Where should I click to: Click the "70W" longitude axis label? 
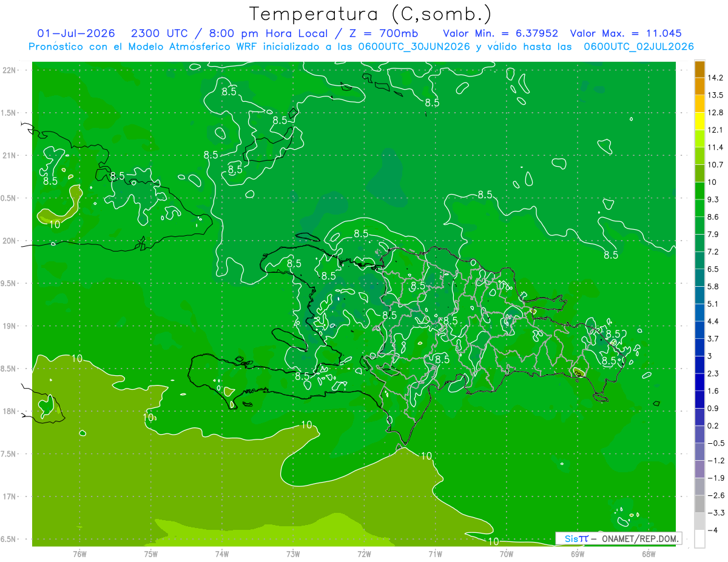[x=507, y=554]
